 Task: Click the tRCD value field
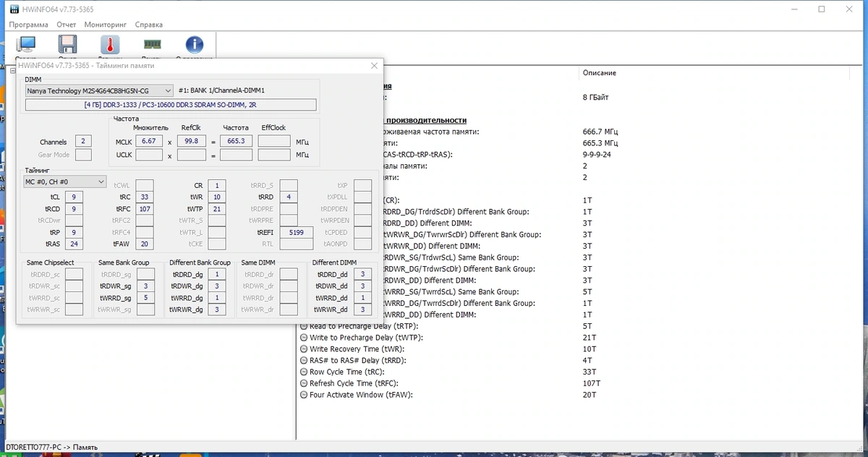pyautogui.click(x=74, y=209)
